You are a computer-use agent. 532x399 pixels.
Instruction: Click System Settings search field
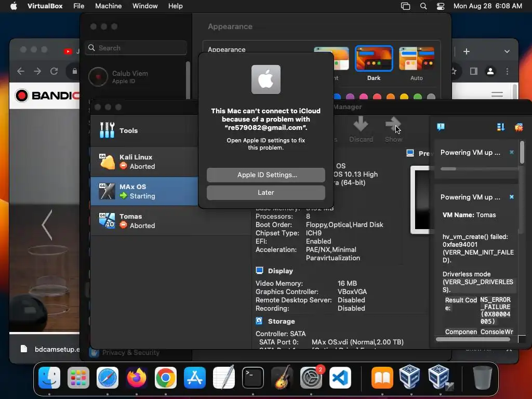point(136,48)
